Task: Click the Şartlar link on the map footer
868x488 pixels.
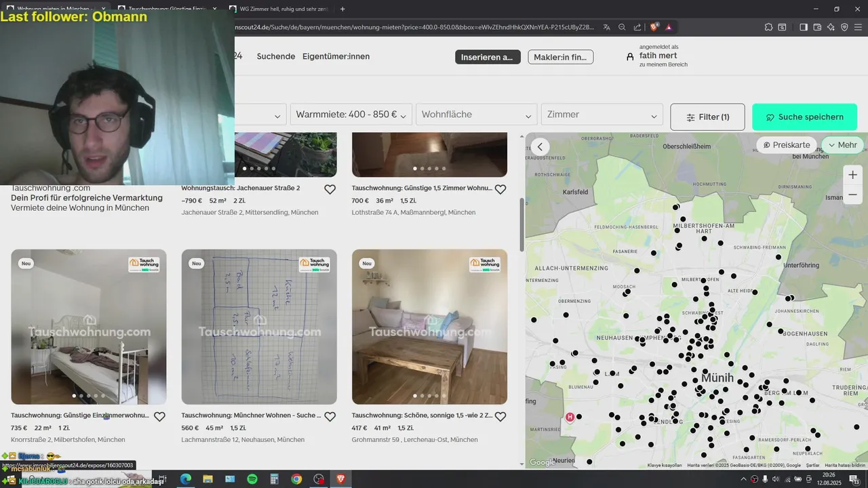Action: click(812, 466)
